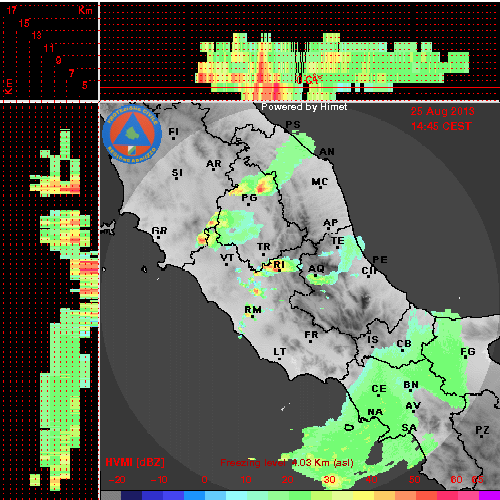
Task: Pick the 30 dBZ color scale value
Action: pyautogui.click(x=329, y=480)
